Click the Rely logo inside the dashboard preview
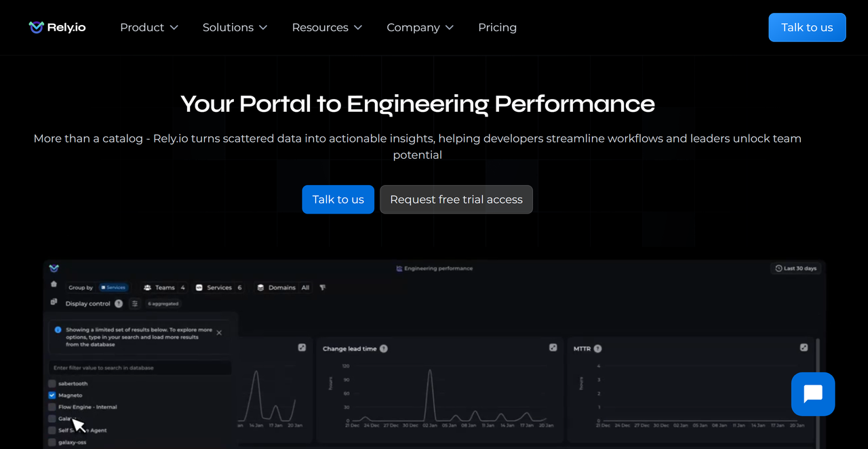 pyautogui.click(x=54, y=269)
